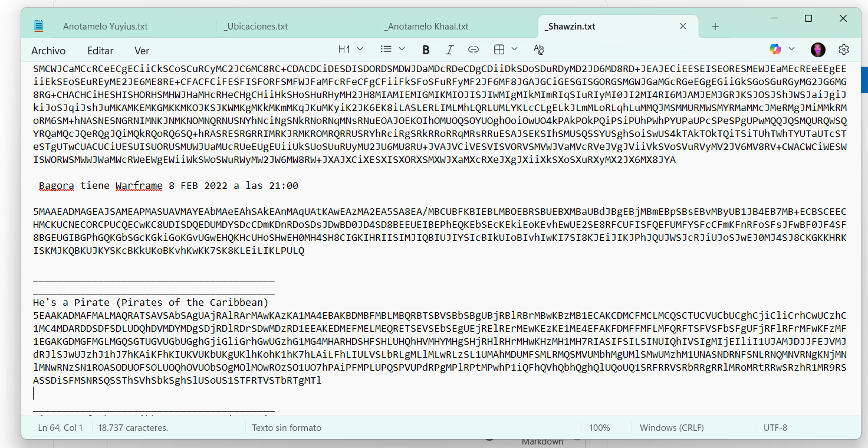Open the user account avatar
Screen dimensions: 868x448
pos(818,50)
